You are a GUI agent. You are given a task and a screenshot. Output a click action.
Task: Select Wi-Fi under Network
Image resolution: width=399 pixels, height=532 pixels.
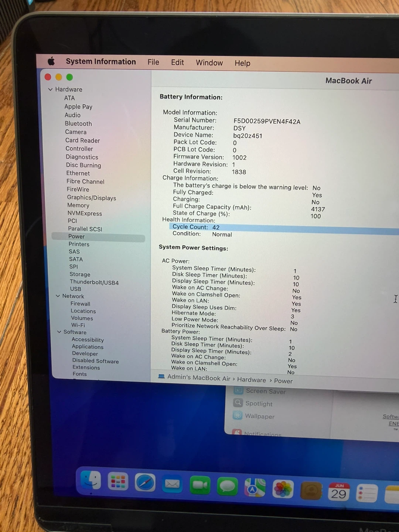[78, 325]
